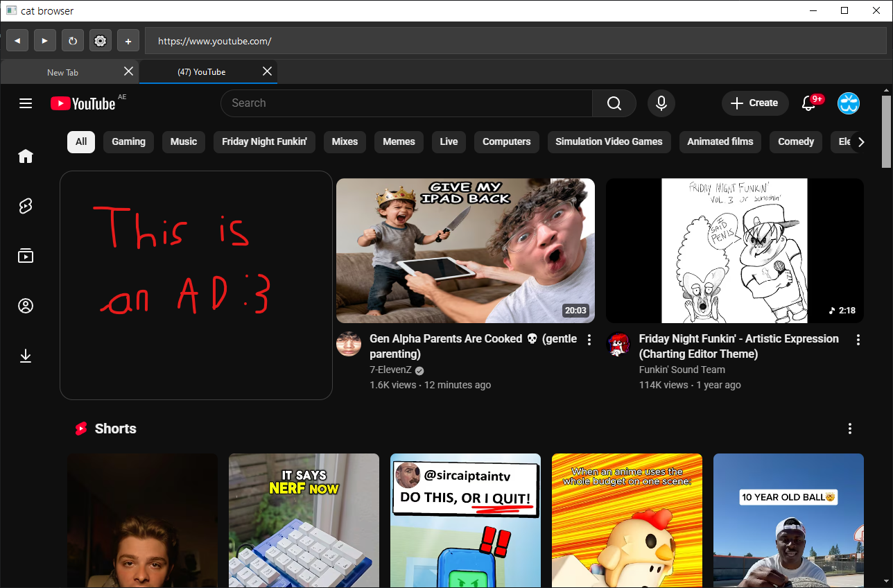Go forward using the browser forward arrow
Viewport: 893px width, 588px height.
point(45,41)
